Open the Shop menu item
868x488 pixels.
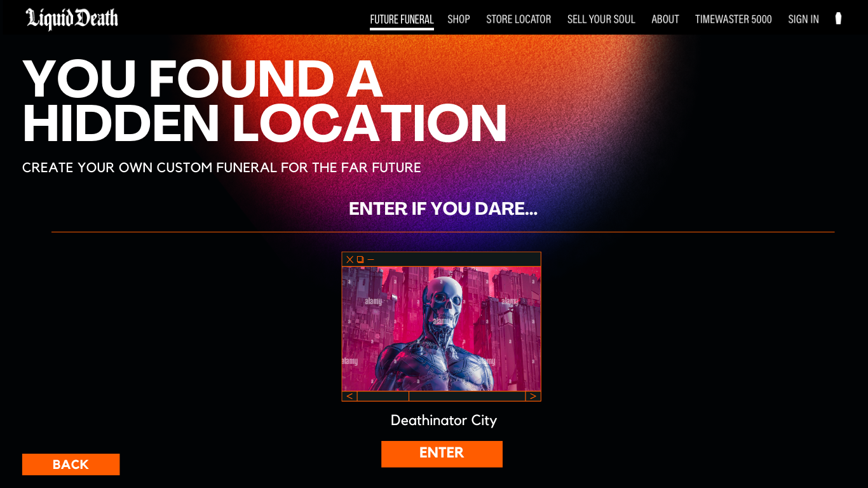pos(459,19)
